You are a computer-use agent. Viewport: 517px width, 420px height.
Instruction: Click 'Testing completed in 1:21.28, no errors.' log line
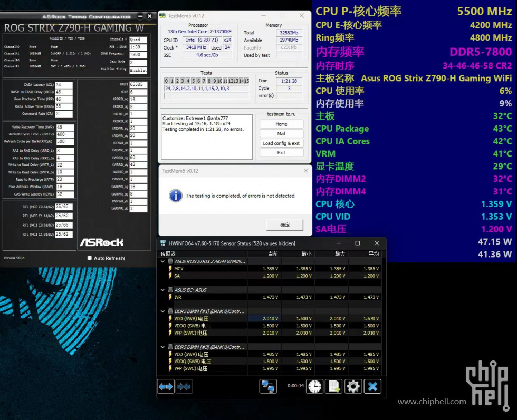click(203, 129)
